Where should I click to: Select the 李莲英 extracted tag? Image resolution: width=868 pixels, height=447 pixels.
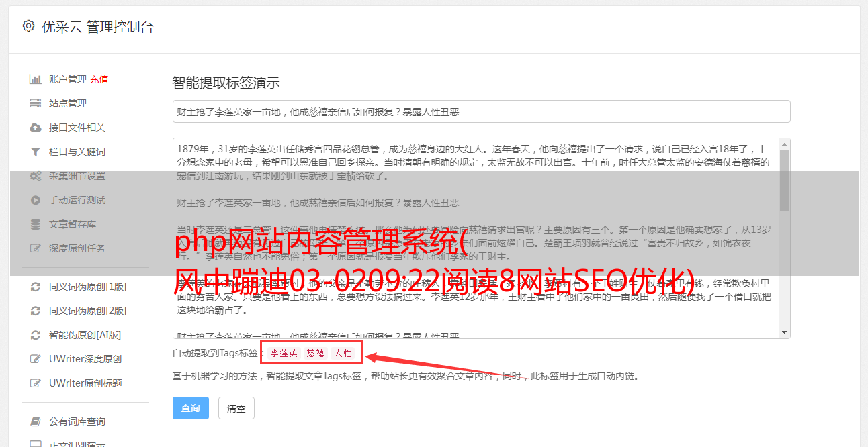tap(284, 353)
